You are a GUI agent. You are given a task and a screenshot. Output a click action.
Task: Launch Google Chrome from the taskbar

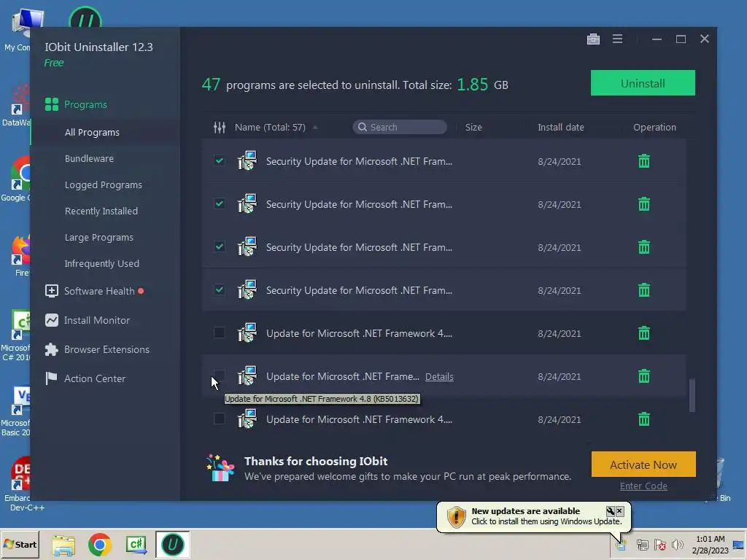tap(99, 545)
